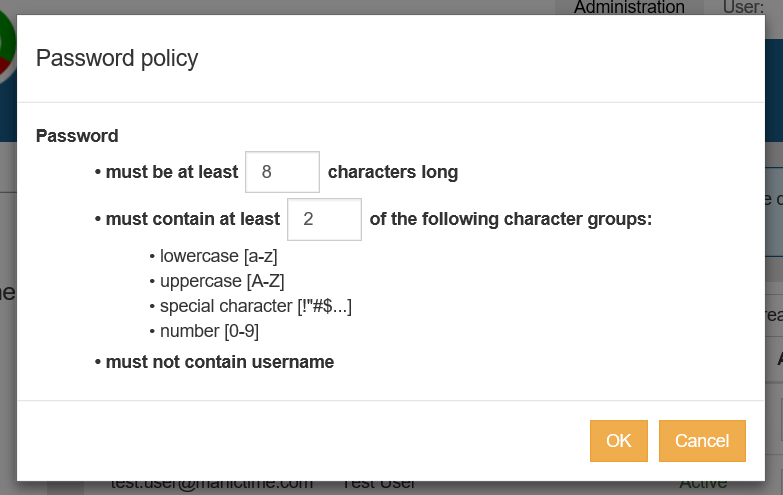Viewport: 783px width, 495px height.
Task: Click the test.user@manictime.com email entry
Action: pyautogui.click(x=211, y=485)
